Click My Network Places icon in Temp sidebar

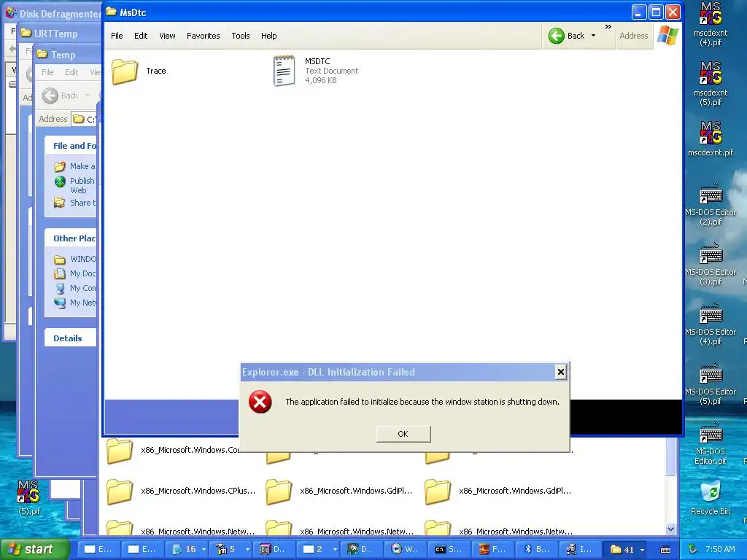60,303
